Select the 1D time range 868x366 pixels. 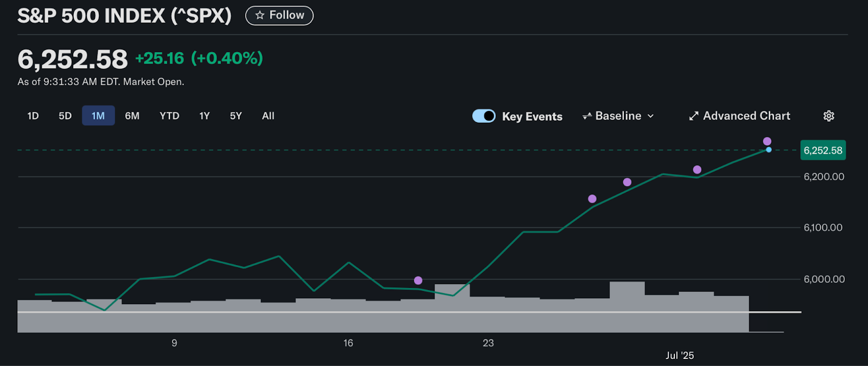click(x=33, y=116)
